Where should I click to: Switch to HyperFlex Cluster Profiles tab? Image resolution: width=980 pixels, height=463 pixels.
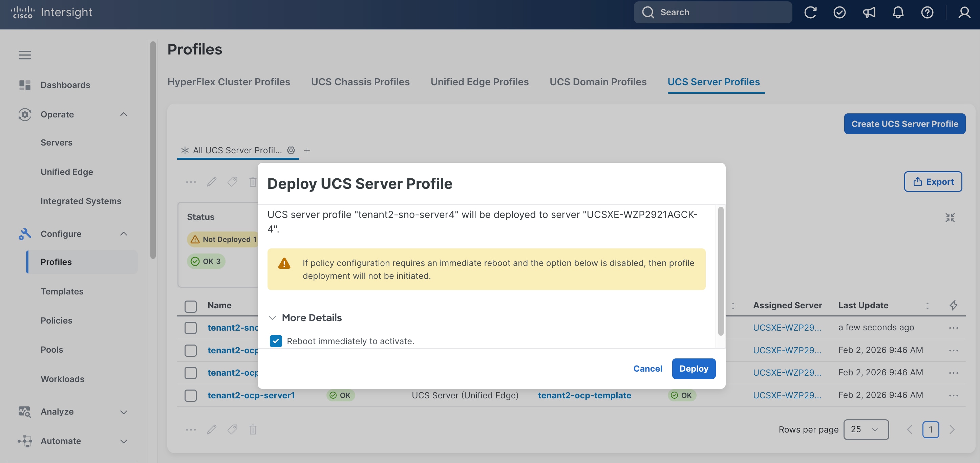pyautogui.click(x=229, y=82)
